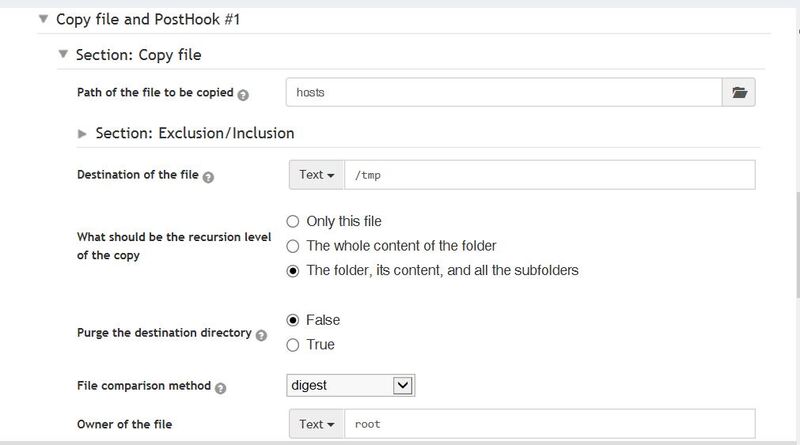This screenshot has height=445, width=800.
Task: Expand the Section: Exclusion/Inclusion
Action: point(82,134)
